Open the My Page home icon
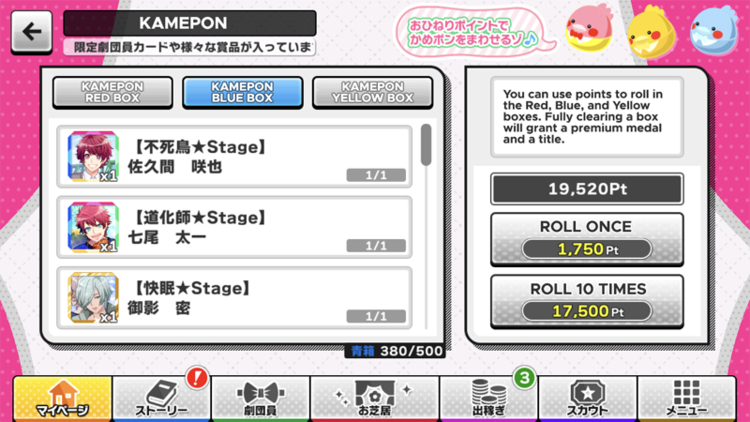 (x=63, y=399)
